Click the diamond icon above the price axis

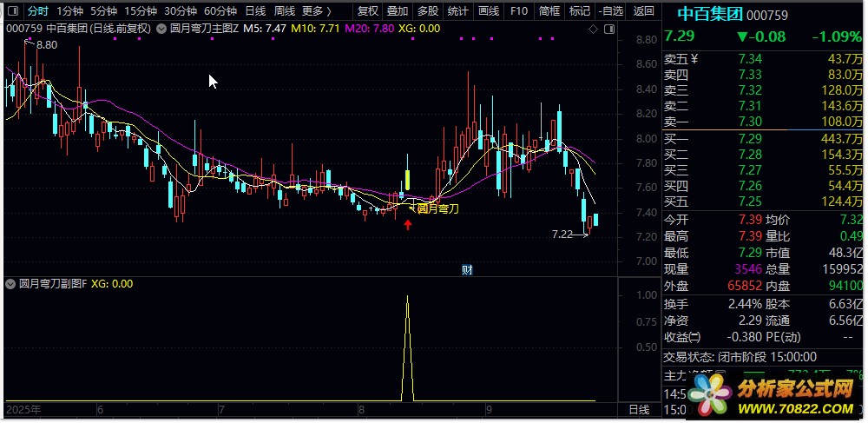593,30
